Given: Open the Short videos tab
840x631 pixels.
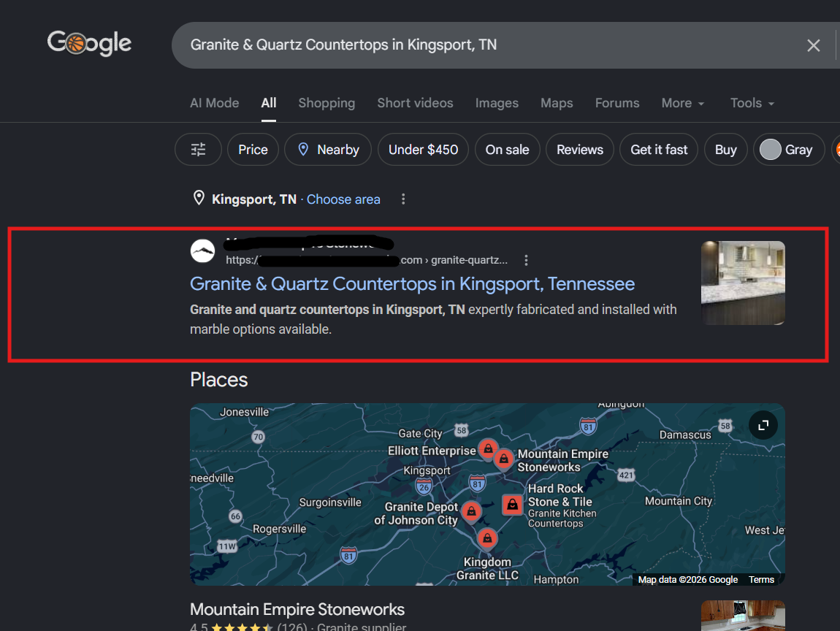Looking at the screenshot, I should [415, 103].
